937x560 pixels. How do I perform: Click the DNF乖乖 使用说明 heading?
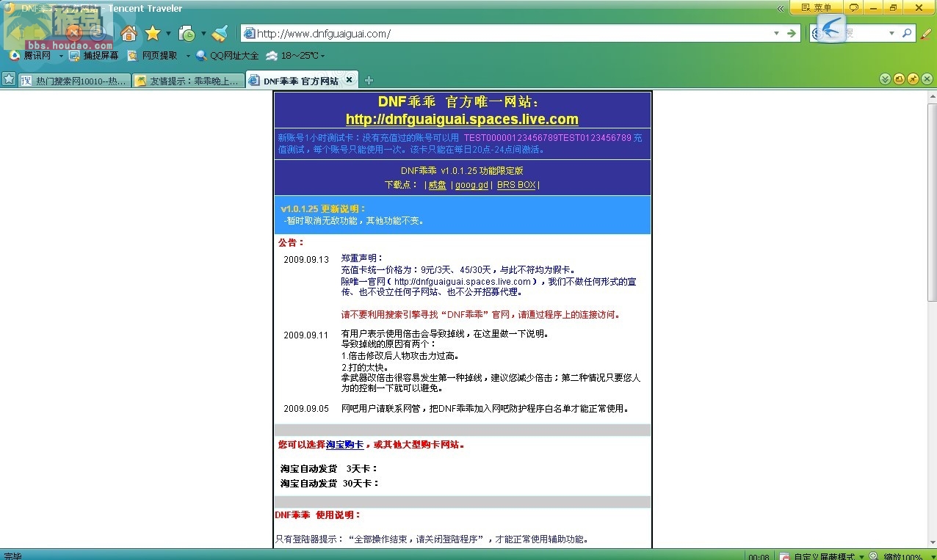tap(318, 515)
